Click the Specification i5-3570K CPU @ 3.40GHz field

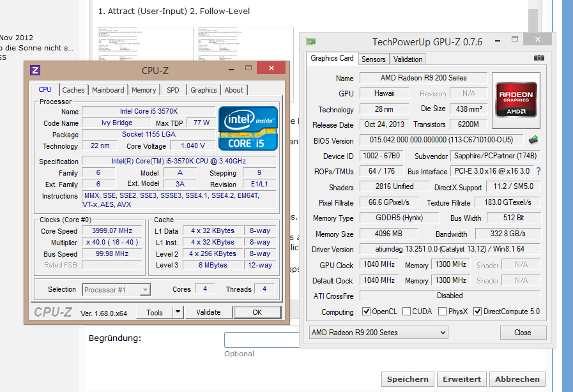coord(179,161)
